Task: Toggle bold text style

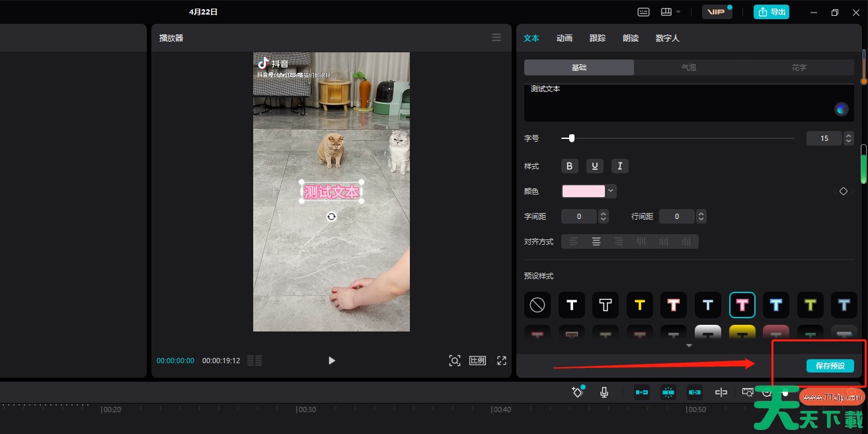Action: click(569, 166)
